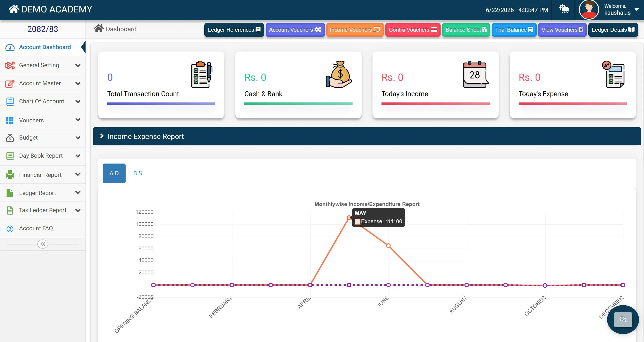Click the Today's Income red progress bar
Viewport: 644px width, 342px height.
pyautogui.click(x=435, y=103)
